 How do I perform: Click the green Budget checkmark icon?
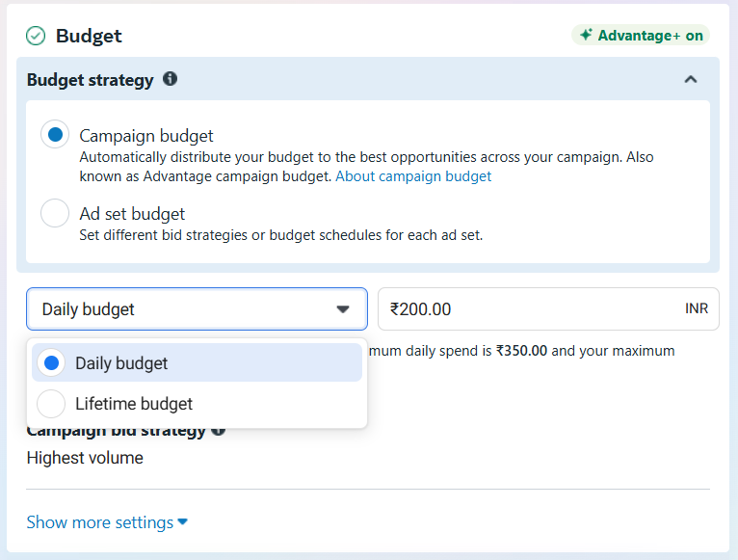tap(36, 36)
